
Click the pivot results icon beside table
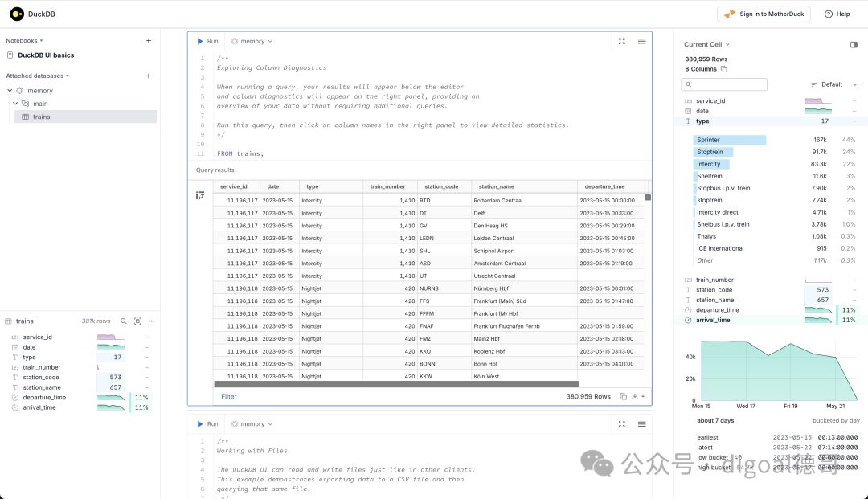click(200, 195)
